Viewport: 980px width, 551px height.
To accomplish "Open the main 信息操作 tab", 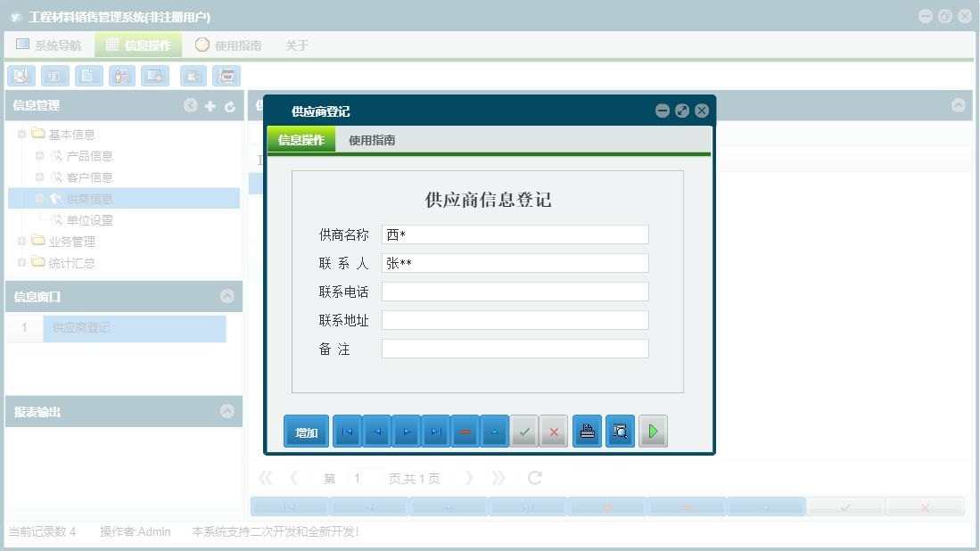I will 138,45.
